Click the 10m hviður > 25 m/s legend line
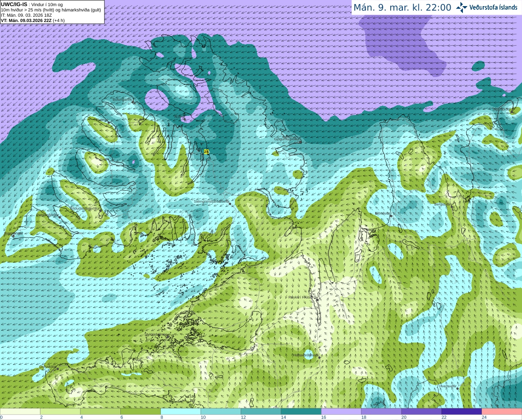The width and height of the screenshot is (522, 420). pos(51,10)
